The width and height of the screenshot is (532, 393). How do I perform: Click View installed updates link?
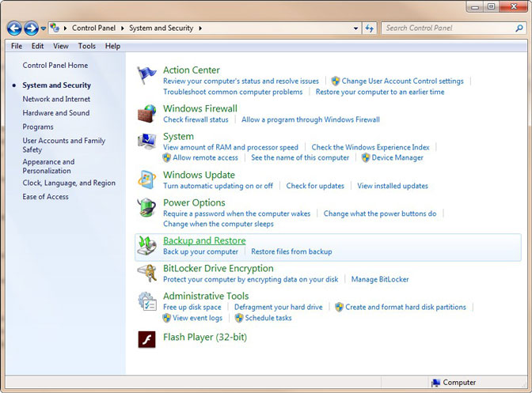(x=393, y=186)
